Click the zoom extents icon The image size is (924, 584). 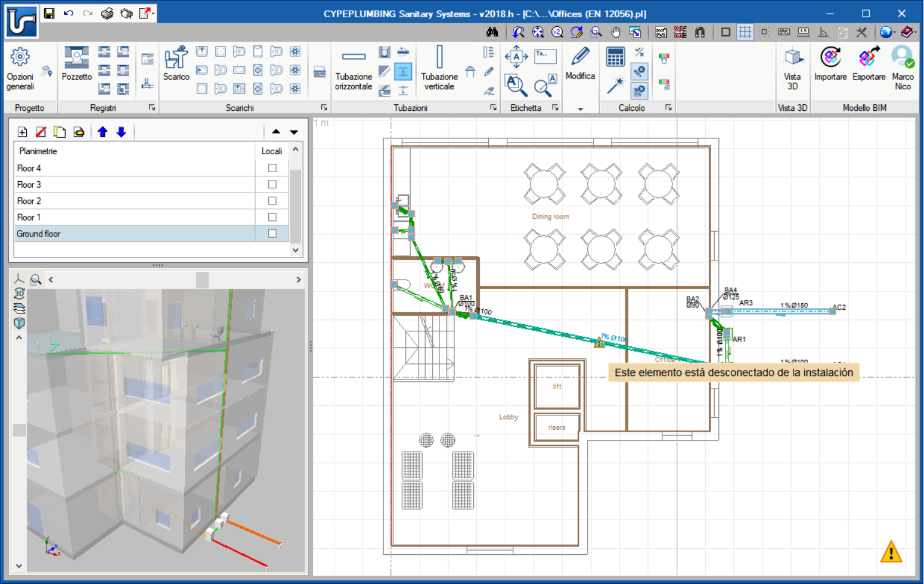pos(538,32)
